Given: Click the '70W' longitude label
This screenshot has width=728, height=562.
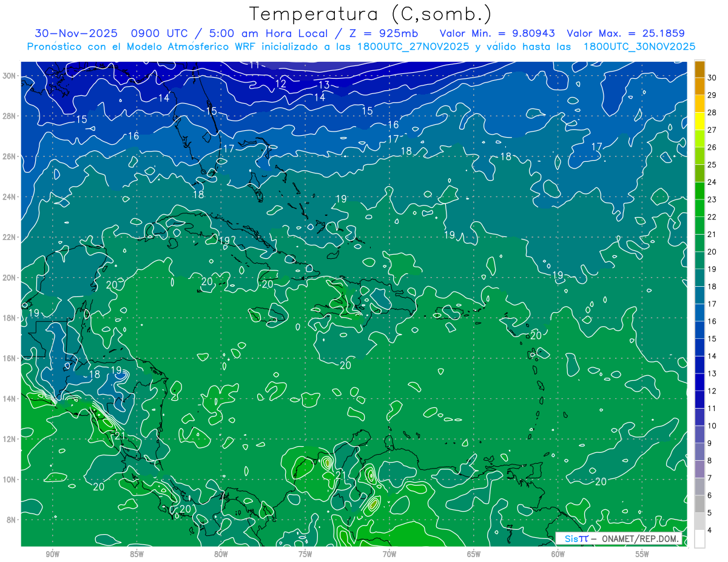Looking at the screenshot, I should tap(389, 554).
